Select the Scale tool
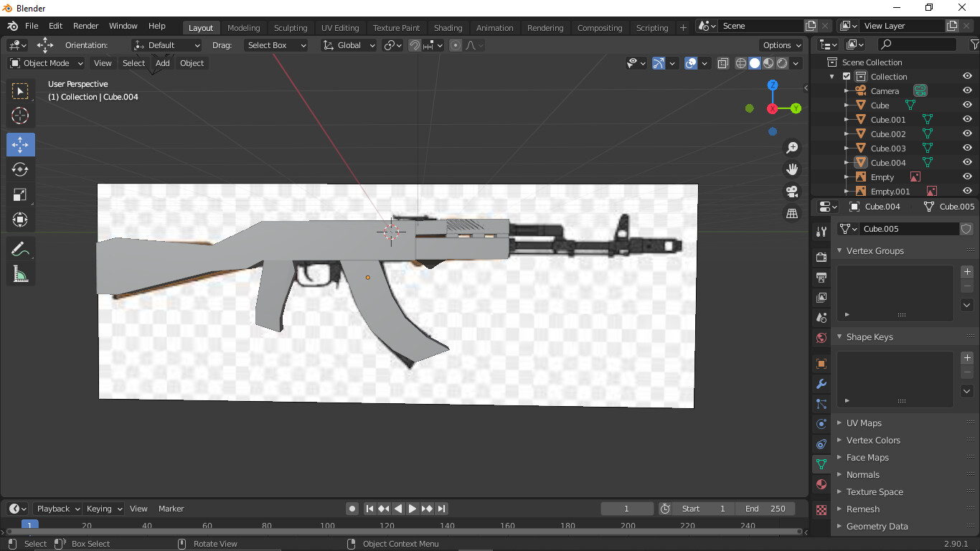The image size is (980, 551). tap(20, 194)
